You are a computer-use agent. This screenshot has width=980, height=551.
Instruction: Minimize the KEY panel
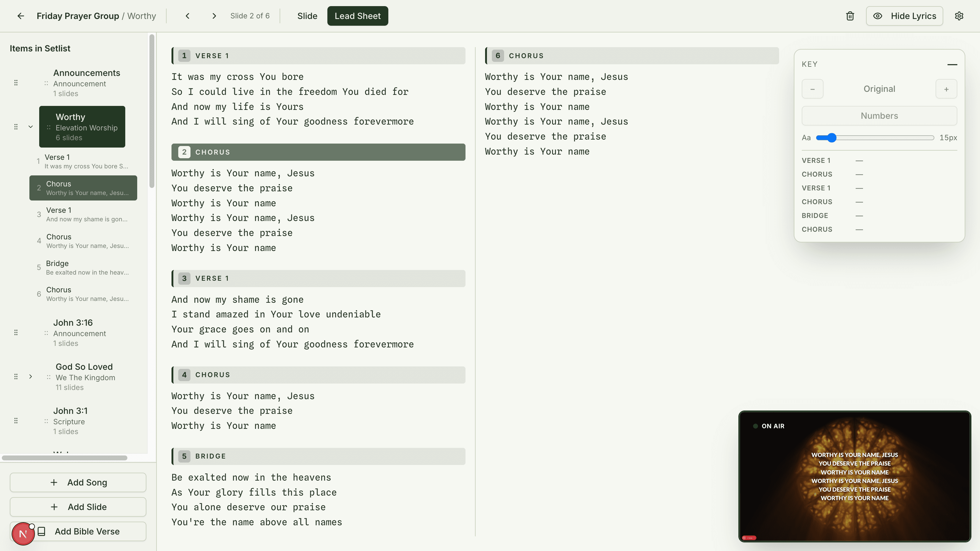tap(952, 64)
